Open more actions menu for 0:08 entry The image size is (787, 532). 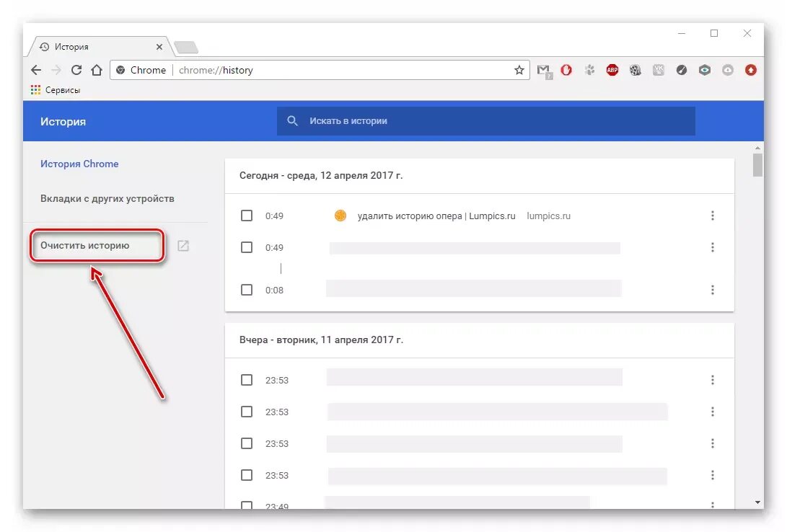(x=712, y=290)
